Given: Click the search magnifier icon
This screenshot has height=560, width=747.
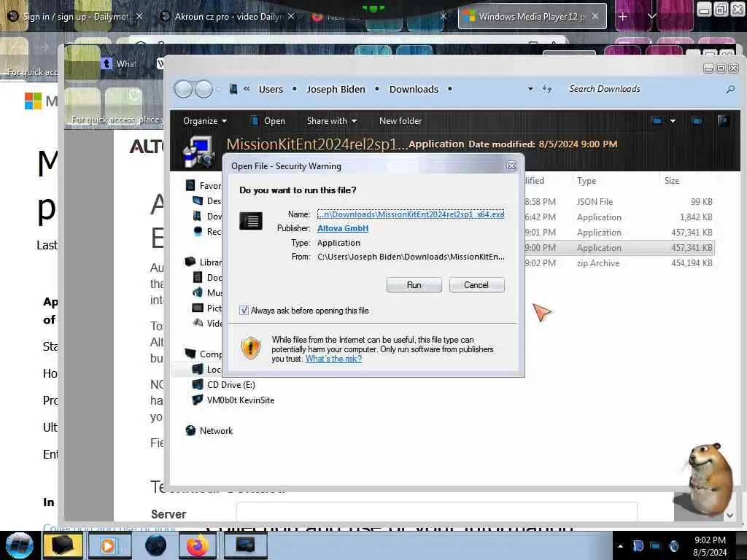Looking at the screenshot, I should point(730,89).
